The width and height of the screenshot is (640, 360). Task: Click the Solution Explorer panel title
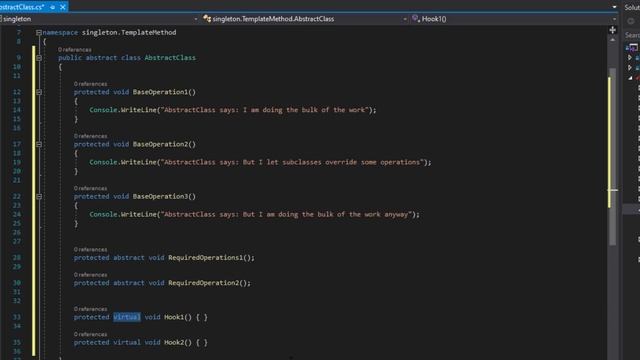[632, 7]
